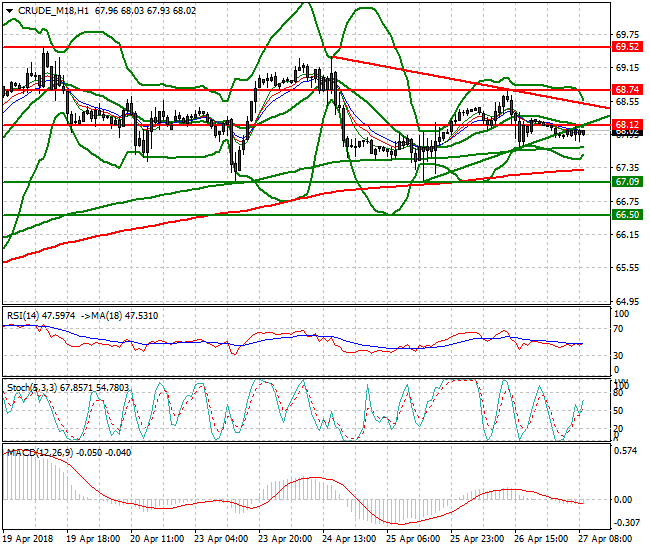Image resolution: width=650 pixels, height=550 pixels.
Task: Select the RSI scale value 30
Action: point(618,356)
